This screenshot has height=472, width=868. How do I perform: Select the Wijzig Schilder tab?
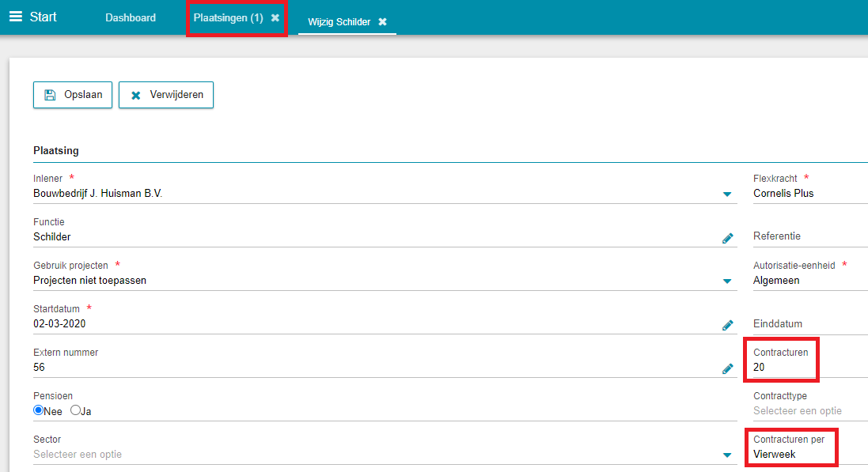pyautogui.click(x=339, y=22)
